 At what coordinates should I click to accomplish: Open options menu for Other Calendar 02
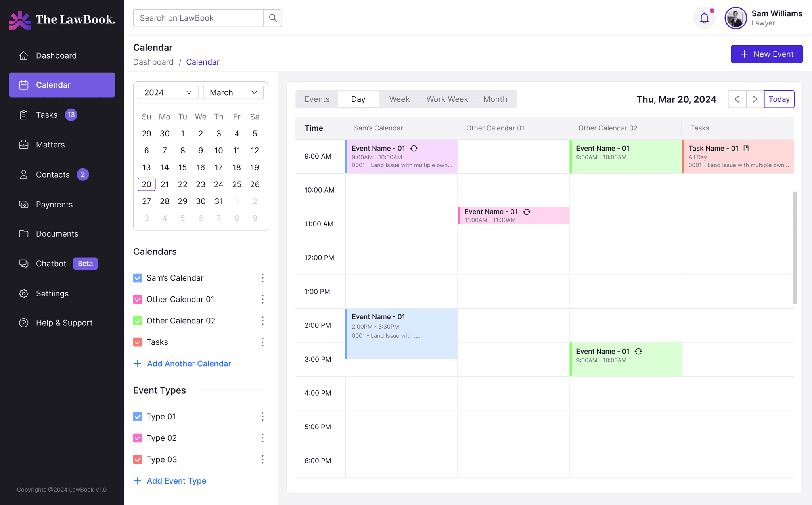(262, 321)
